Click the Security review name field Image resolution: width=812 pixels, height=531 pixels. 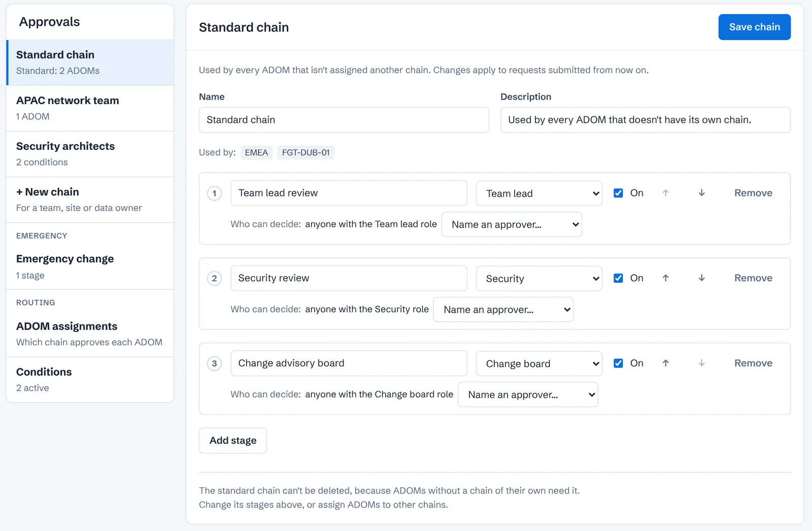(349, 278)
